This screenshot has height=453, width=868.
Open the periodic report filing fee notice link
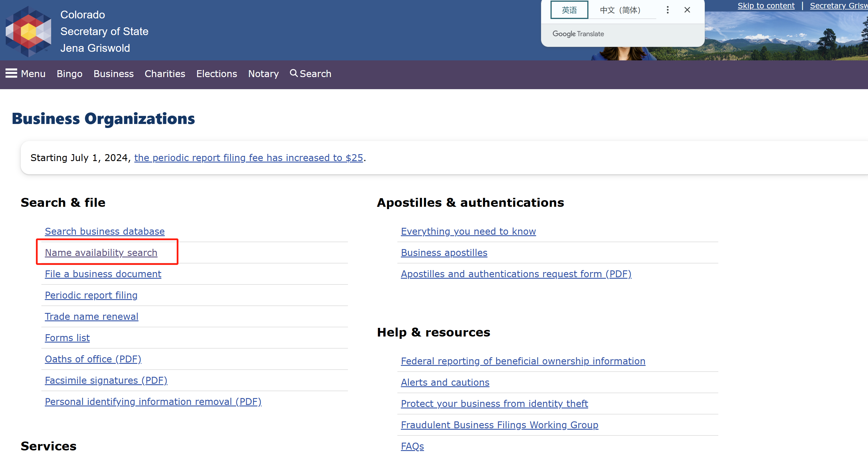click(x=249, y=158)
